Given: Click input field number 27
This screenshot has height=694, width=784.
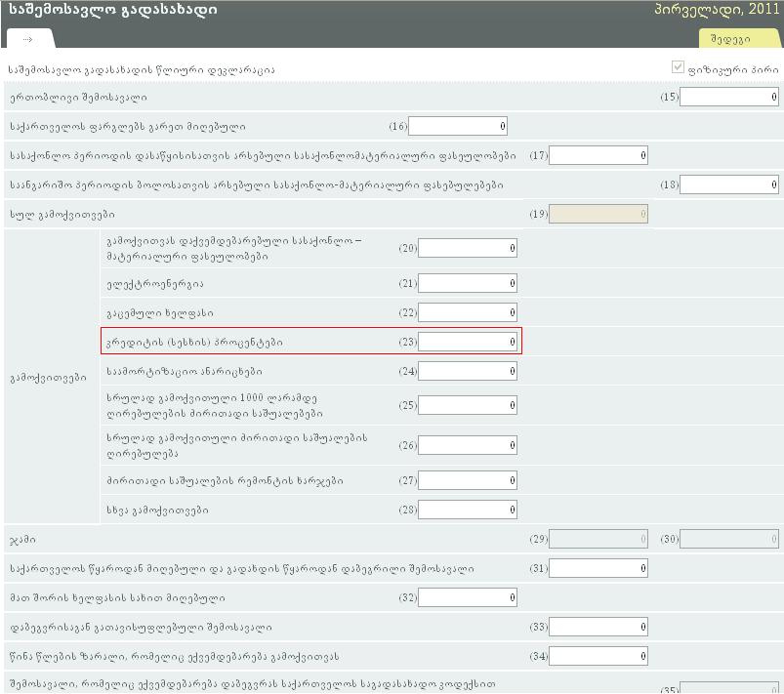Looking at the screenshot, I should click(467, 480).
